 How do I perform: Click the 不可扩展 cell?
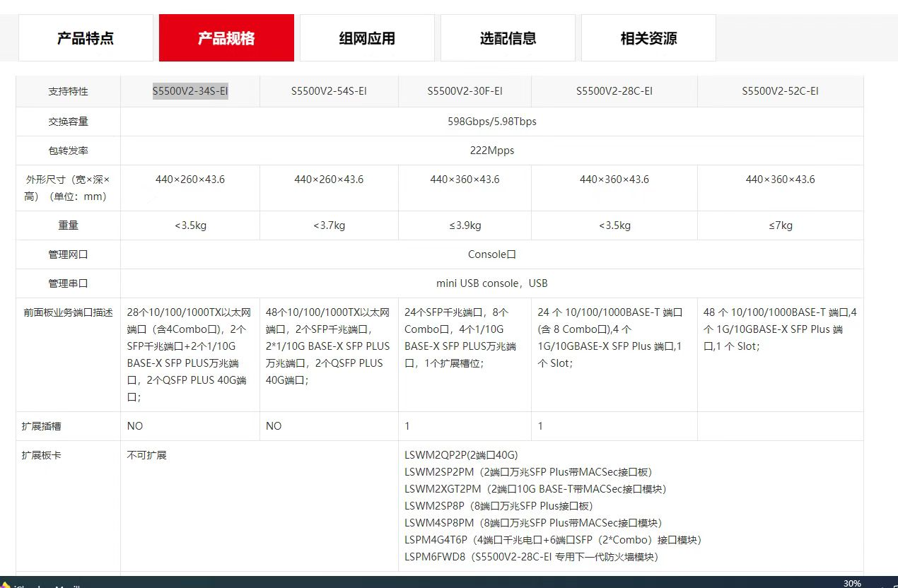[147, 455]
